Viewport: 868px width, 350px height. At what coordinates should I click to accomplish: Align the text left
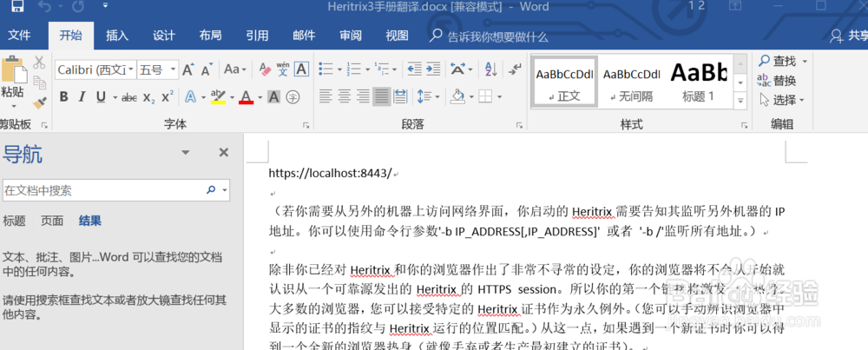325,97
